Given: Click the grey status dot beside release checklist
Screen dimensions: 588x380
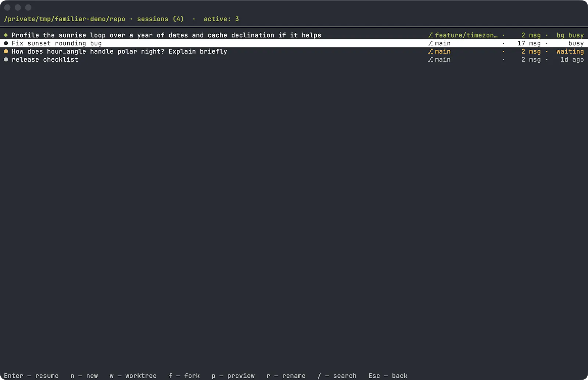Looking at the screenshot, I should pos(6,59).
